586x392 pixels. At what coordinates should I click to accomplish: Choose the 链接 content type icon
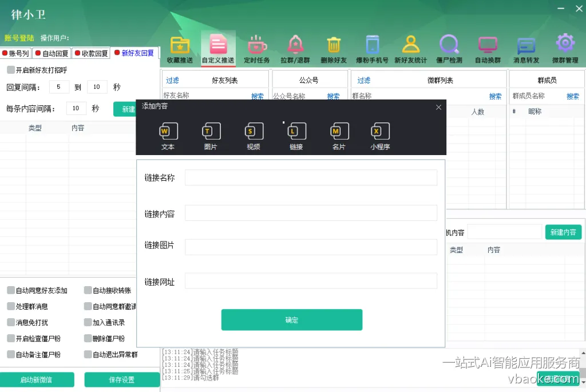point(296,136)
